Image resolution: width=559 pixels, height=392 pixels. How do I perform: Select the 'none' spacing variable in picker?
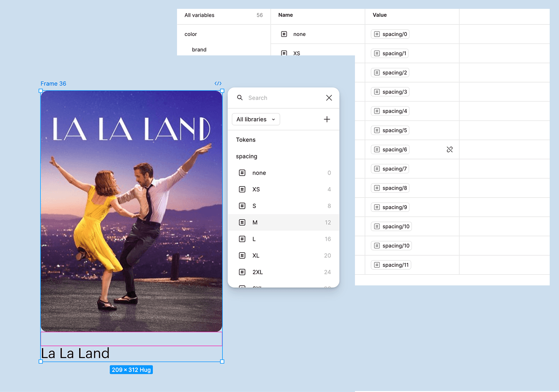click(x=283, y=173)
